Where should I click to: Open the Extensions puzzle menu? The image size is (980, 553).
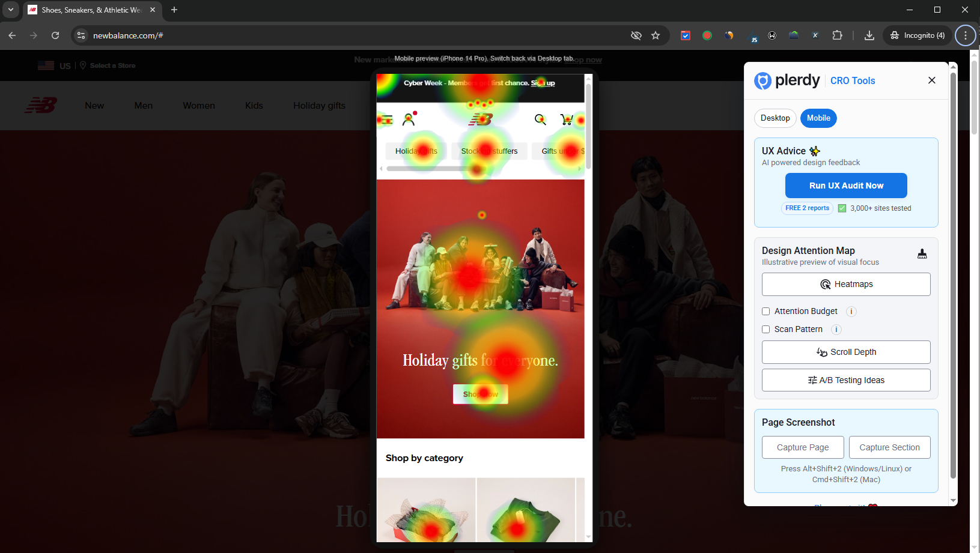tap(837, 35)
